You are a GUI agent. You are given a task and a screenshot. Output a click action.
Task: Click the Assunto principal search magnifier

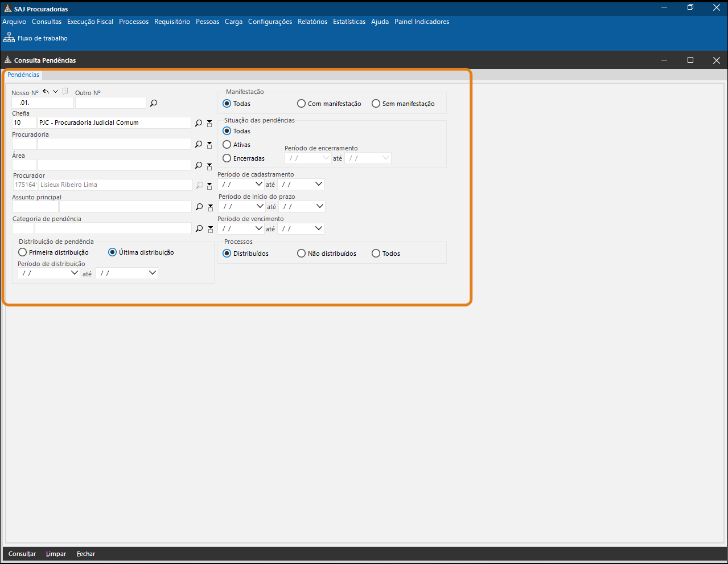pyautogui.click(x=199, y=207)
